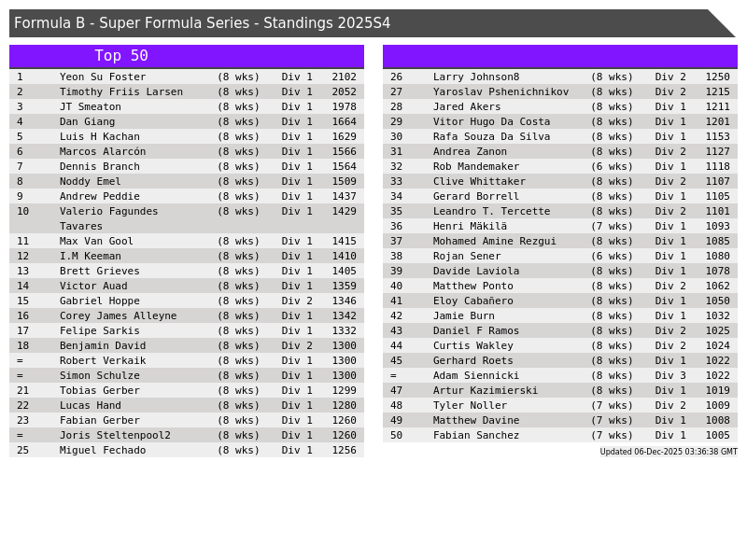Select Fabian Sanchez at position 50
This screenshot has height=560, width=747.
click(476, 435)
